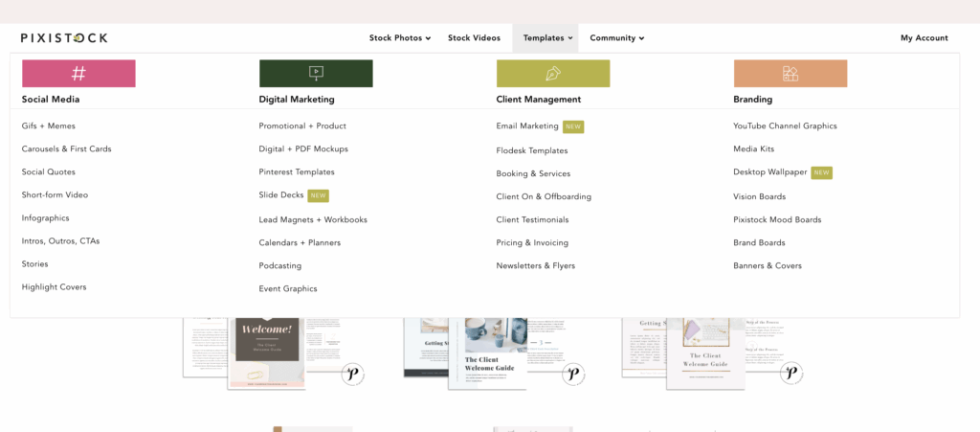Image resolution: width=980 pixels, height=432 pixels.
Task: Choose Intros, Outros, CTAs
Action: [60, 241]
